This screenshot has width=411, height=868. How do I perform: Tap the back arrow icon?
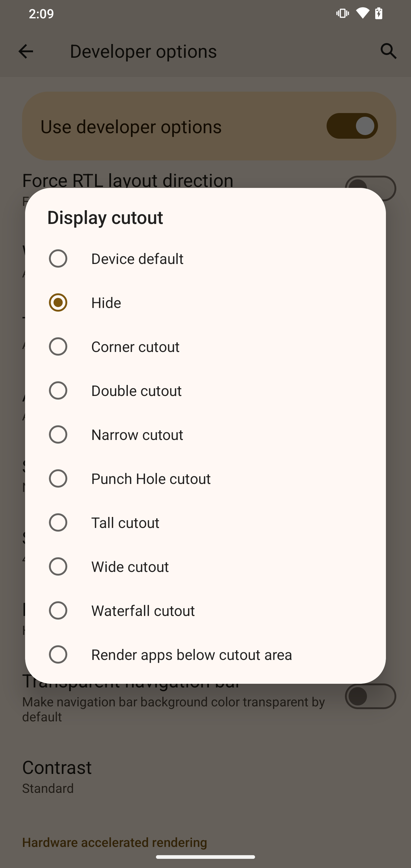coord(26,52)
